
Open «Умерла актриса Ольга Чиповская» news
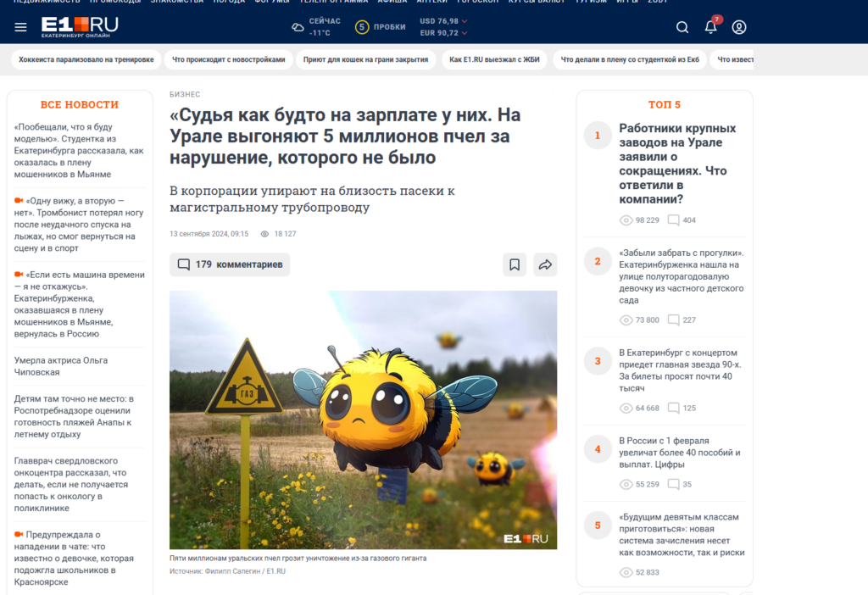61,366
